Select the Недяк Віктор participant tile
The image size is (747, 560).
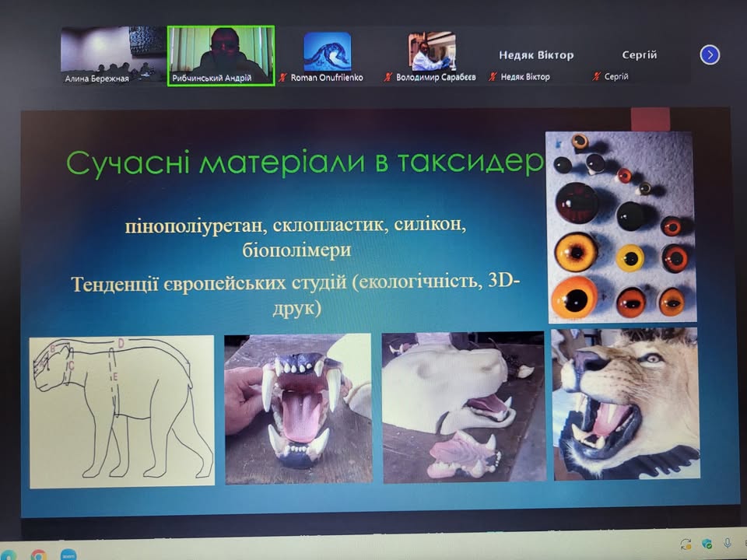pyautogui.click(x=536, y=56)
